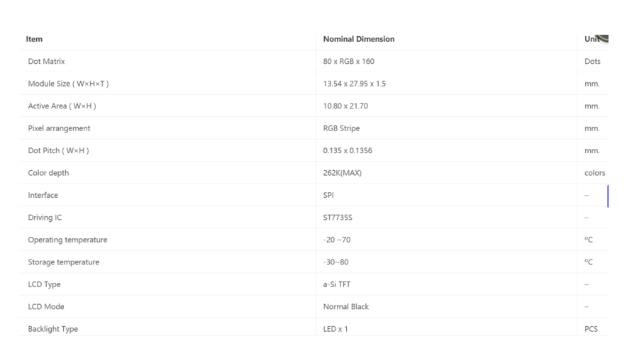This screenshot has height=358, width=644.
Task: Select the Module Size row label
Action: click(x=68, y=84)
